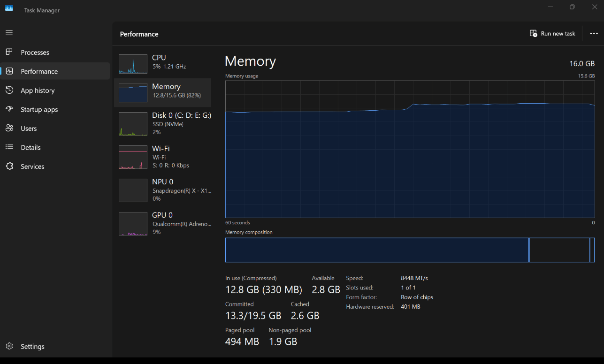Screen dimensions: 604x364
Task: Open Task Manager Settings
Action: (x=55, y=346)
